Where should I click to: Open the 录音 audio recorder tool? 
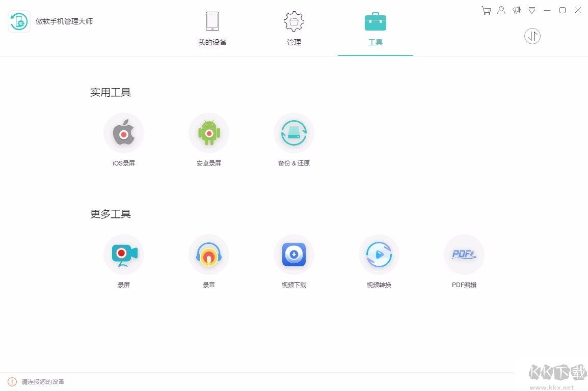pyautogui.click(x=209, y=255)
